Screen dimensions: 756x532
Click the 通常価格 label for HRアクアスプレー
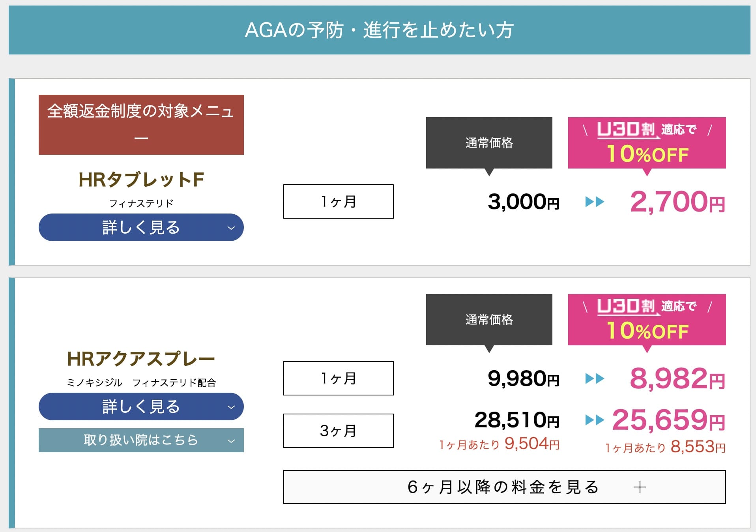tap(489, 320)
